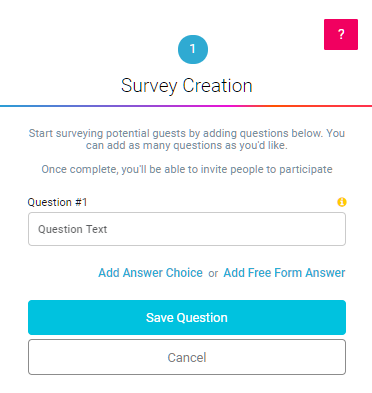372x393 pixels.
Task: Open help via the pink question mark
Action: point(341,34)
